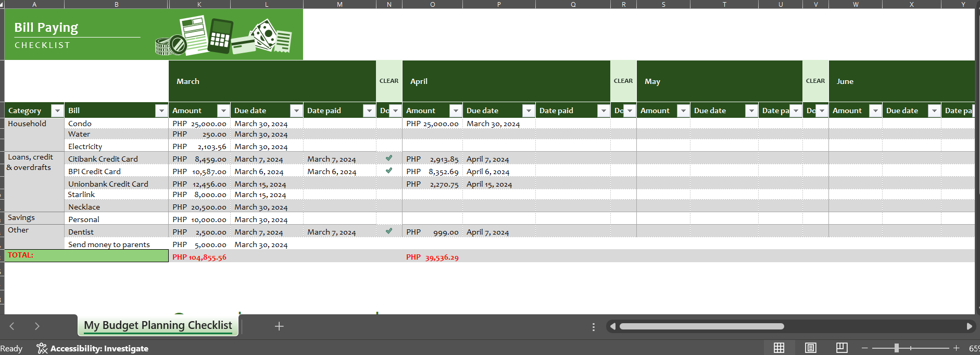Open April Amount filter dropdown
The width and height of the screenshot is (980, 355).
[x=456, y=111]
